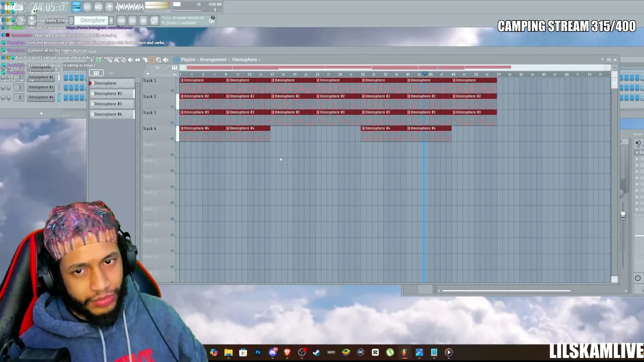Viewport: 644px width, 362px height.
Task: Select the playback speaker tool in playlist
Action: (x=166, y=60)
